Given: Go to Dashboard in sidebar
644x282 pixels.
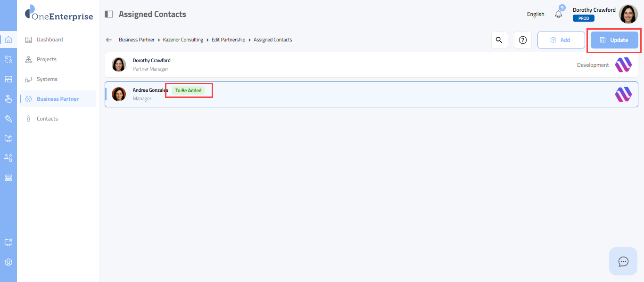Looking at the screenshot, I should 50,40.
